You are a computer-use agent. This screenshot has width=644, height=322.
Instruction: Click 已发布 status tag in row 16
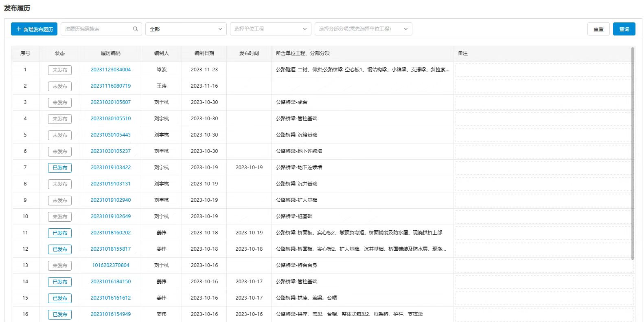pyautogui.click(x=60, y=315)
